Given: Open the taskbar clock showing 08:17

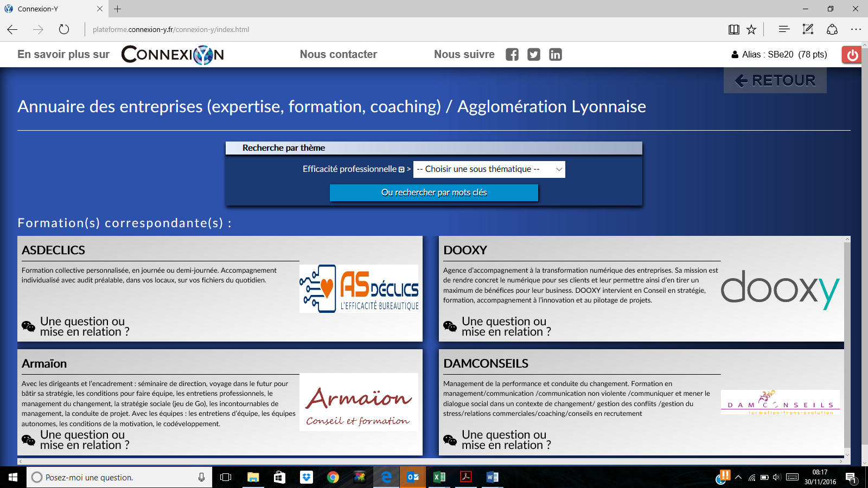Looking at the screenshot, I should click(820, 477).
